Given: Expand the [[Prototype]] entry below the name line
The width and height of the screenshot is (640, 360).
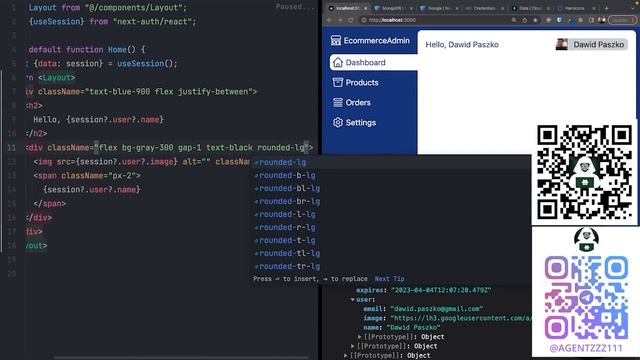Looking at the screenshot, I should 359,337.
